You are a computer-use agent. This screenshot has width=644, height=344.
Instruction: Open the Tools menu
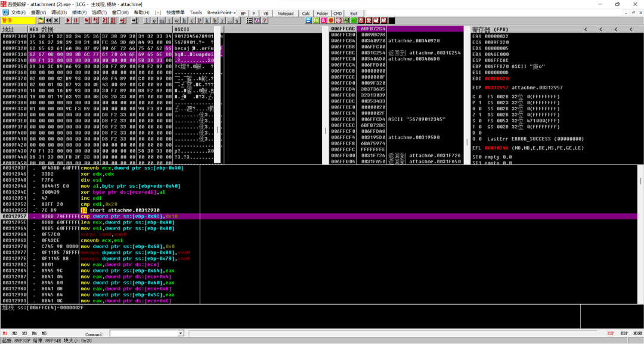click(196, 13)
